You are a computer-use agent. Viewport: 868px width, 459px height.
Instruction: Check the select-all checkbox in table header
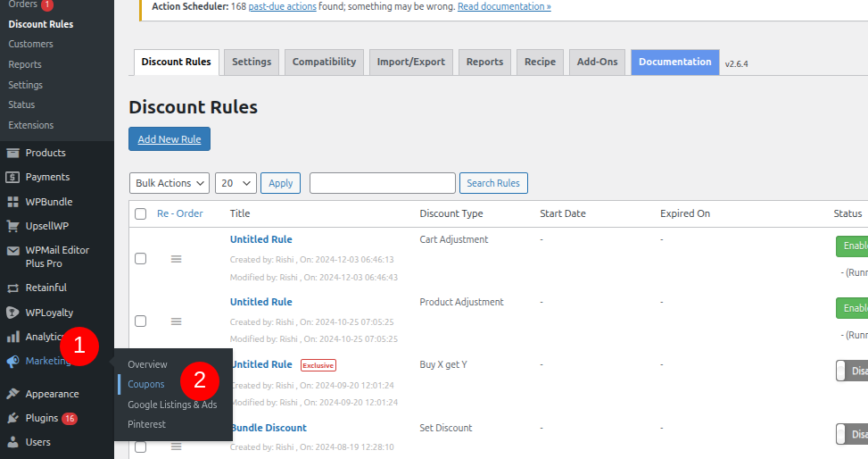coord(141,213)
